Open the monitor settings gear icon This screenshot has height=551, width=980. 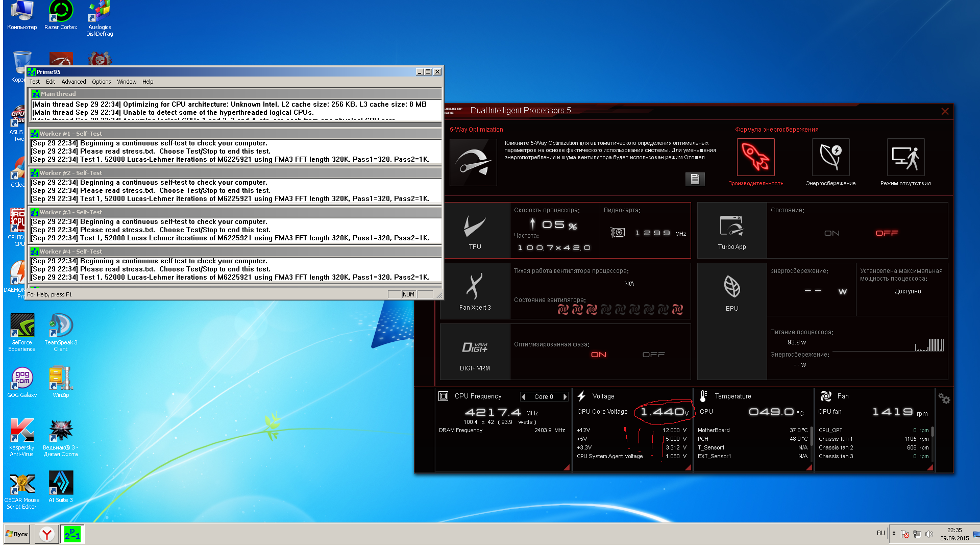944,399
